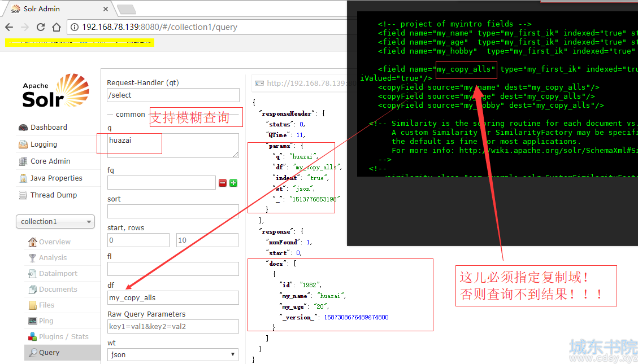The width and height of the screenshot is (638, 364).
Task: Click the fq input field
Action: click(162, 182)
